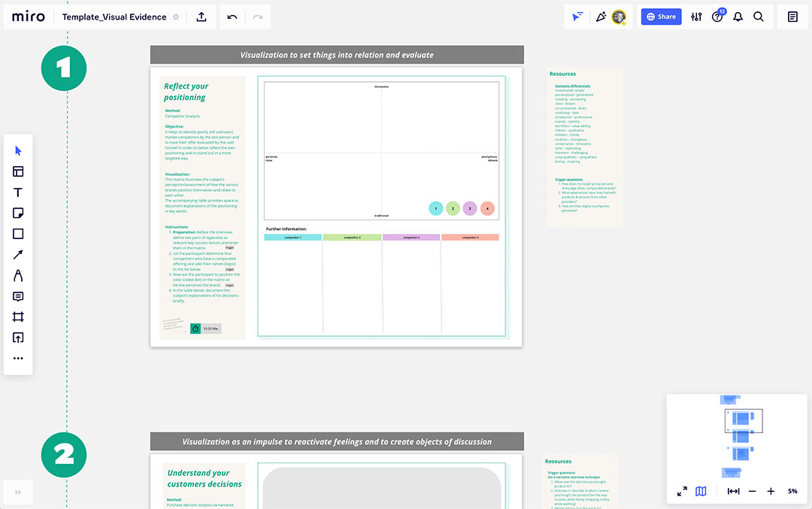Viewport: 812px width, 509px height.
Task: Open more tools ellipsis
Action: [18, 359]
